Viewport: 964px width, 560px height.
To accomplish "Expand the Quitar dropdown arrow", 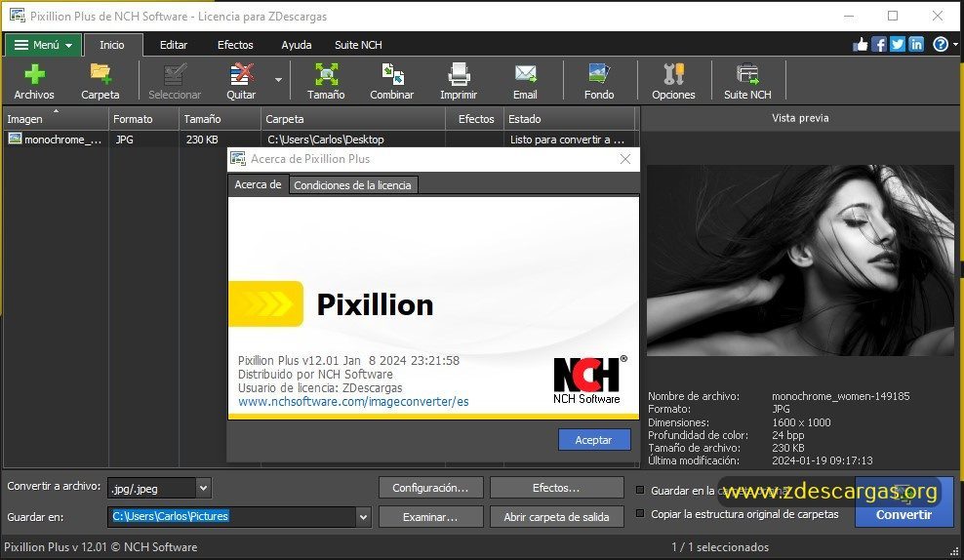I will [278, 80].
